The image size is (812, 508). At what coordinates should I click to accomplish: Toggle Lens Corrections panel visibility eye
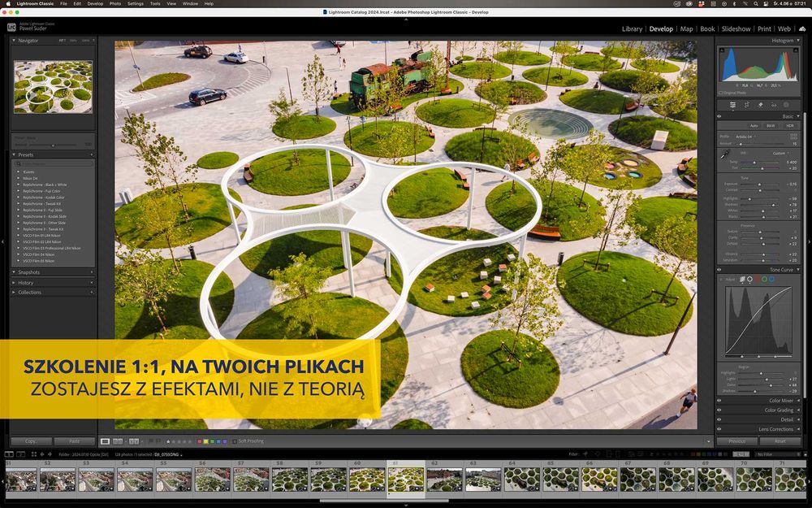719,428
